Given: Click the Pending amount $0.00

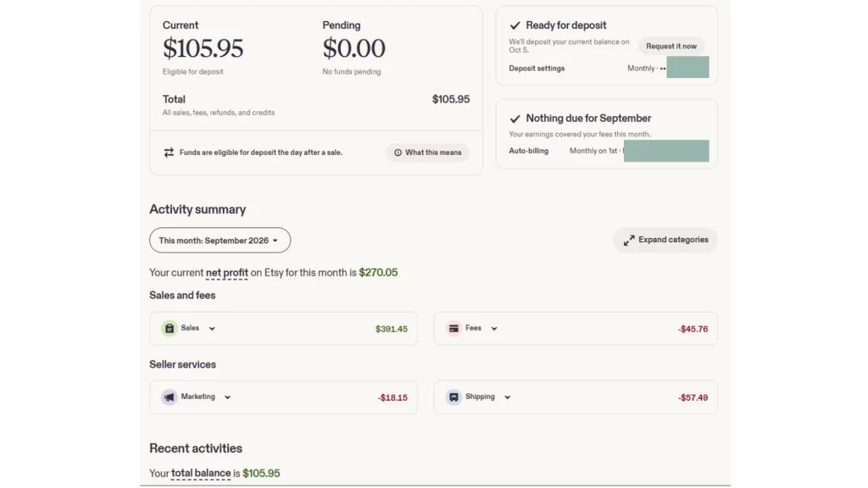Looking at the screenshot, I should [353, 48].
